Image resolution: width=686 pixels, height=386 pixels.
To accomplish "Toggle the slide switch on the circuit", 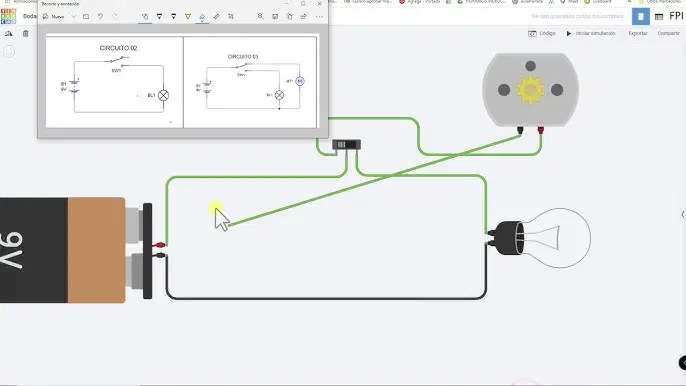I will coord(346,144).
